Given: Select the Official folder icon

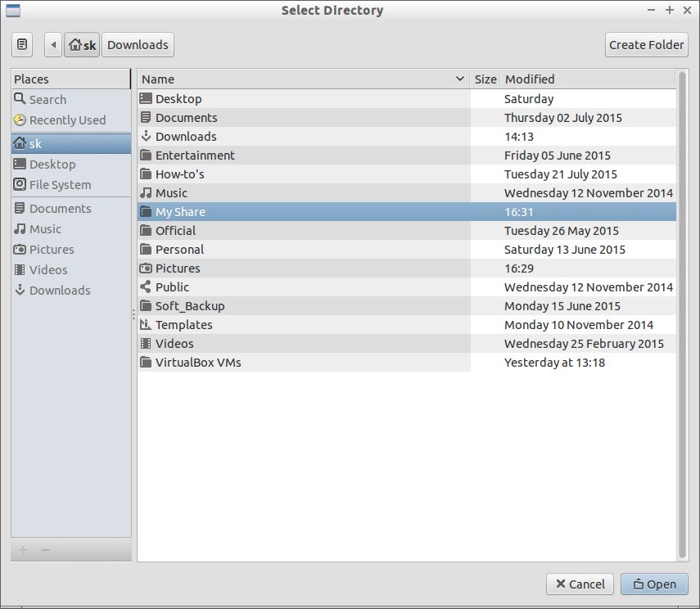Looking at the screenshot, I should tap(146, 230).
